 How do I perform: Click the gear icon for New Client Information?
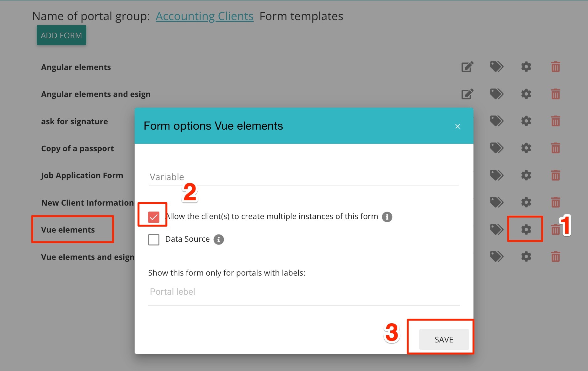tap(526, 202)
